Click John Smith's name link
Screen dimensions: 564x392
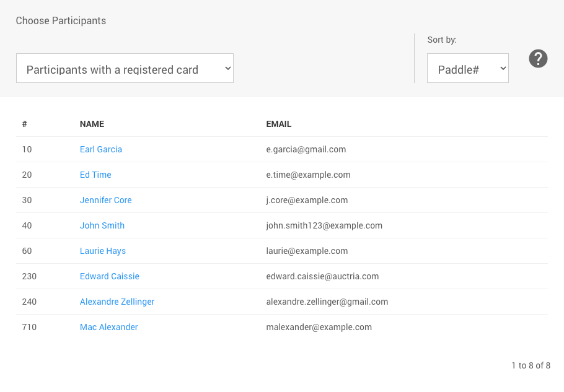click(102, 225)
